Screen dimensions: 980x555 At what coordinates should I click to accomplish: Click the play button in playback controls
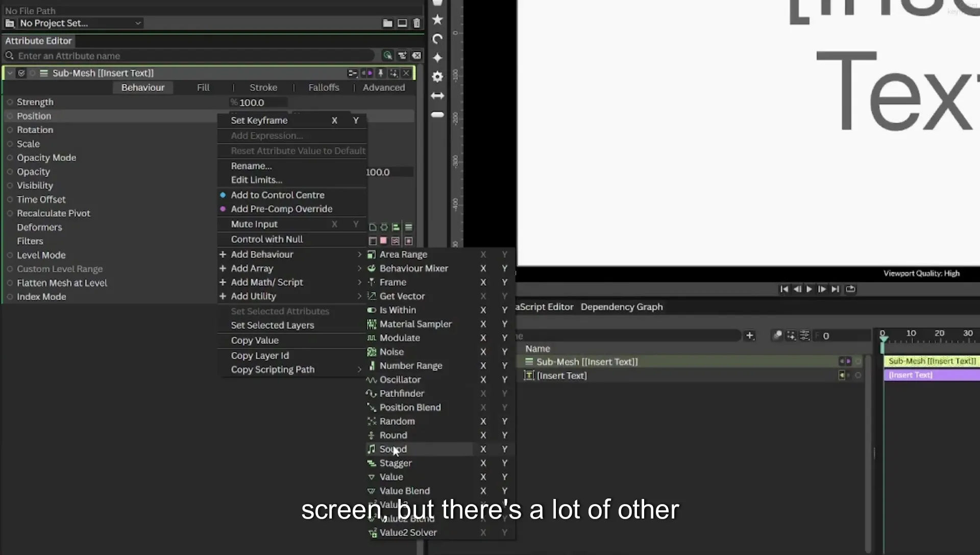tap(809, 289)
